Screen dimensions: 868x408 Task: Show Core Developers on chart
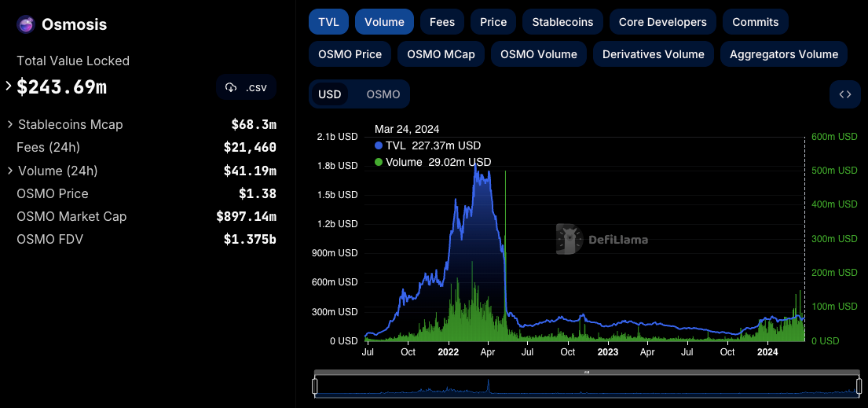pos(662,22)
